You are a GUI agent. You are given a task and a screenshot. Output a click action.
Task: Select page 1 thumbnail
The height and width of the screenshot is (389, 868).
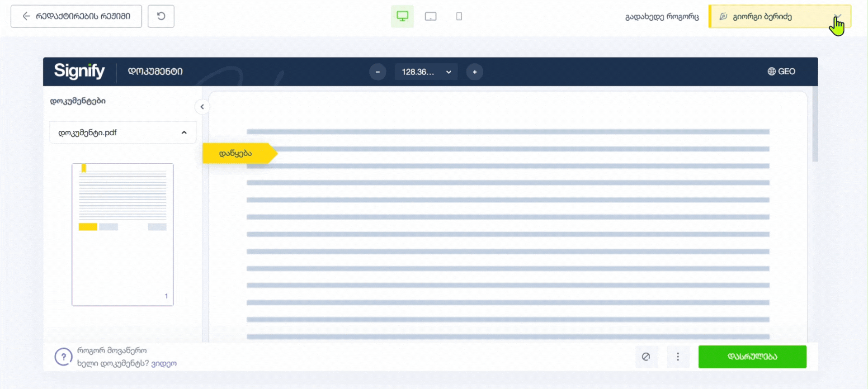point(123,235)
